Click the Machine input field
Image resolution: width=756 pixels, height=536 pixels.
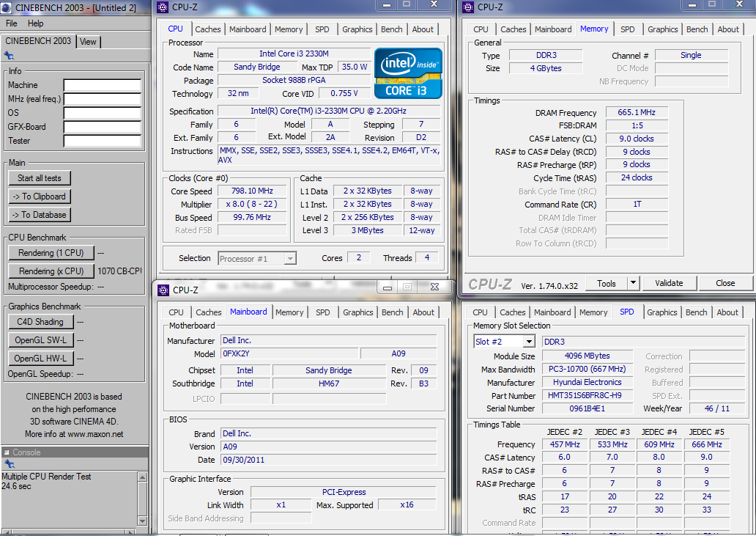[103, 85]
